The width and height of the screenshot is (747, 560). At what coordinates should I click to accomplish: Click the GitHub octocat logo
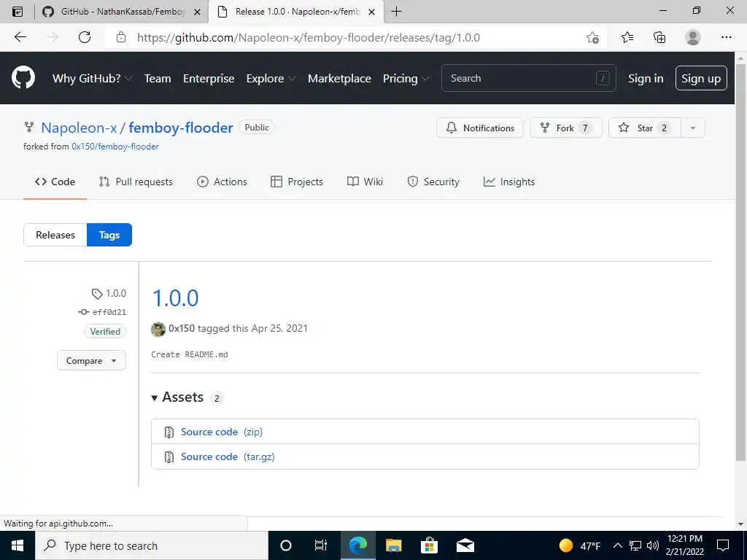pyautogui.click(x=23, y=78)
